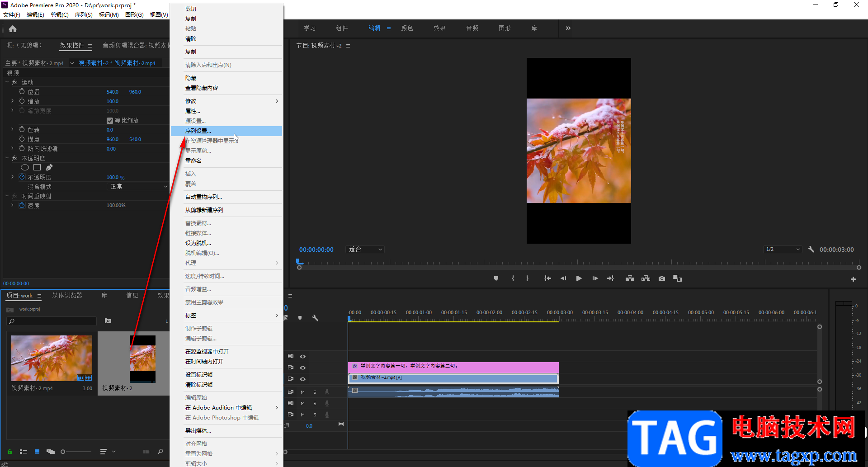Hide the top empty video track
The image size is (868, 467).
(303, 356)
